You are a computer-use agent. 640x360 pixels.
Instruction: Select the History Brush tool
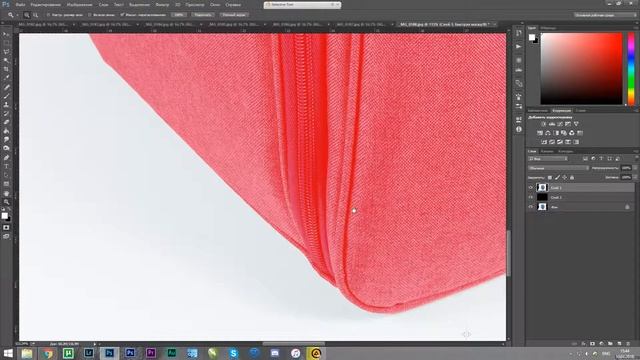[6, 113]
